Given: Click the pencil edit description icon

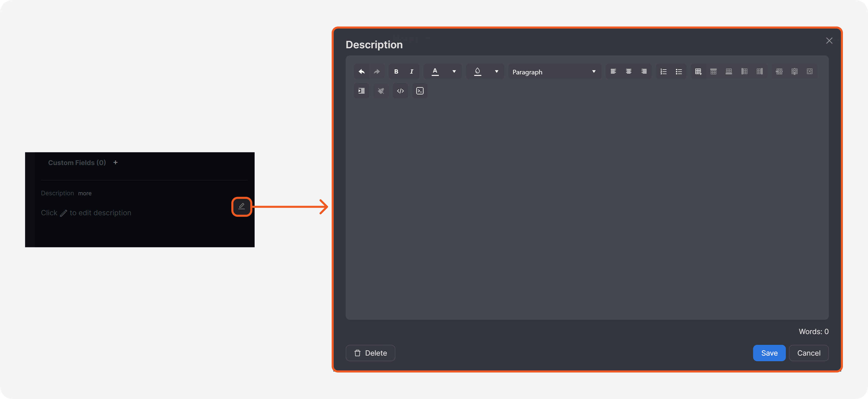Looking at the screenshot, I should coord(242,206).
